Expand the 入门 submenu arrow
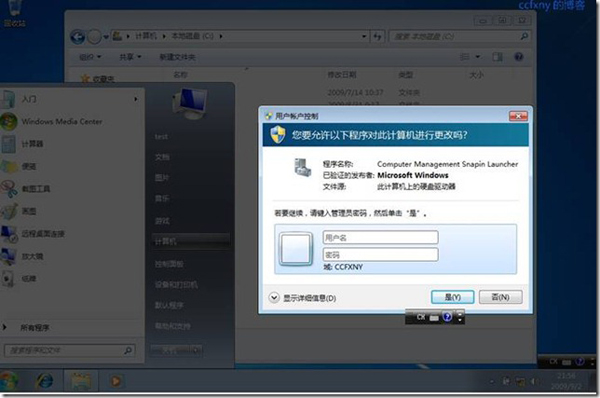The width and height of the screenshot is (600, 398). [135, 99]
